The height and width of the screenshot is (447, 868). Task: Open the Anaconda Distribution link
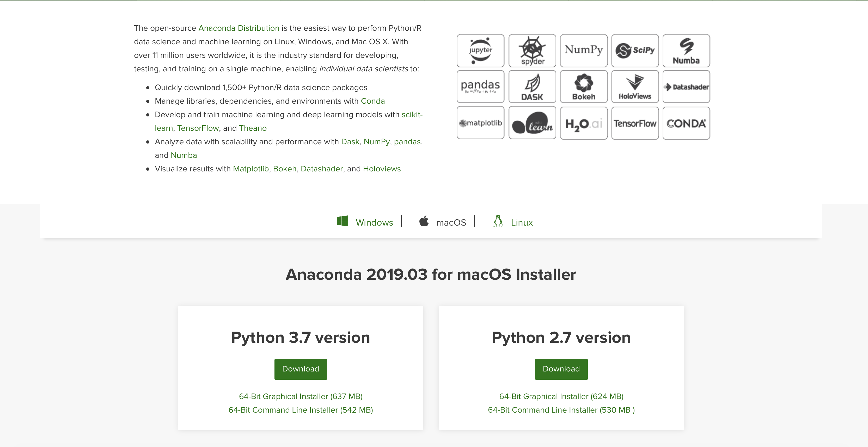239,28
